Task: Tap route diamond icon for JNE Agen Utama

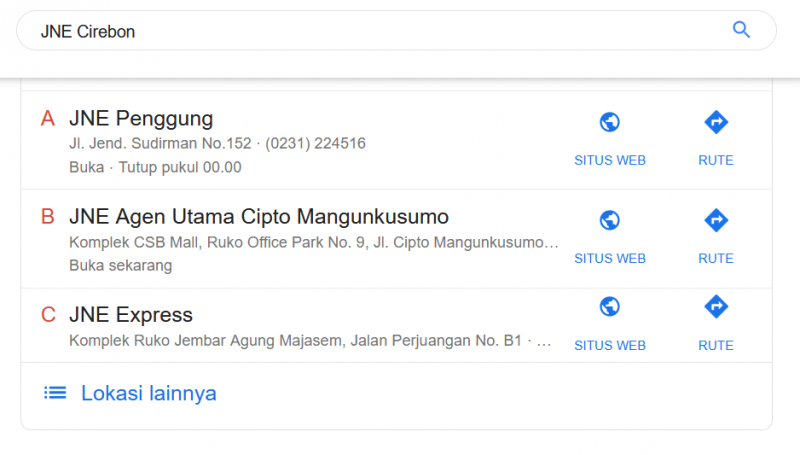Action: pyautogui.click(x=716, y=220)
